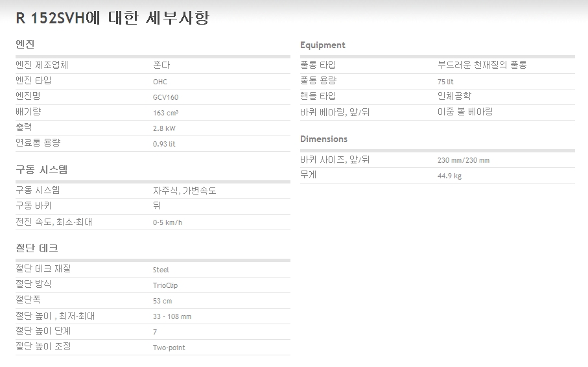
Task: Select the '33 - 108 mm' height value
Action: [x=172, y=316]
